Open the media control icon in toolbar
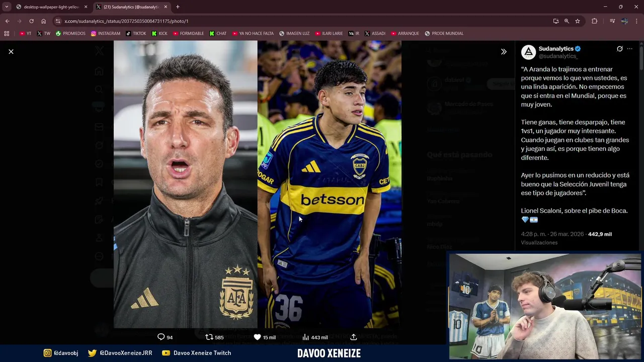This screenshot has width=644, height=362. click(x=612, y=21)
